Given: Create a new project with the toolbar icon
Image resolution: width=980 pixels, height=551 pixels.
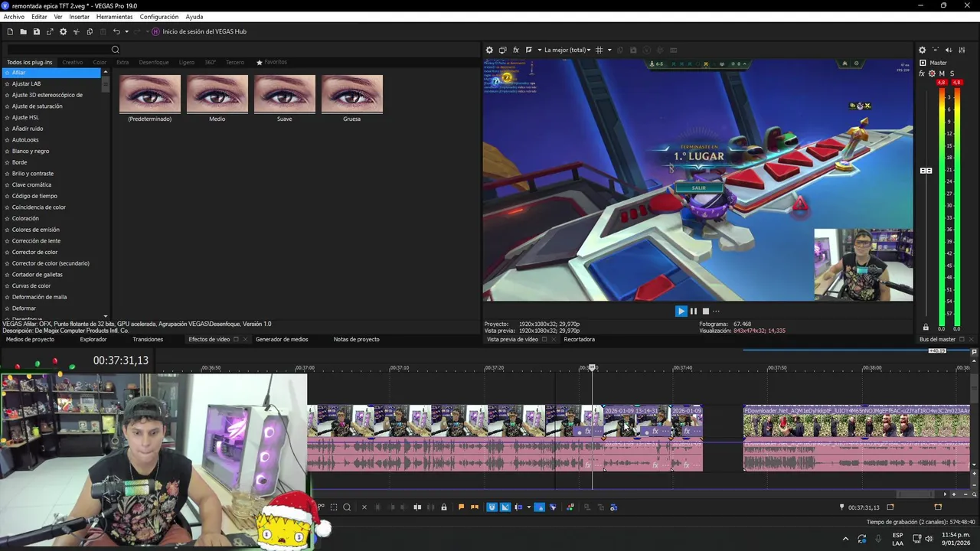Looking at the screenshot, I should click(10, 31).
